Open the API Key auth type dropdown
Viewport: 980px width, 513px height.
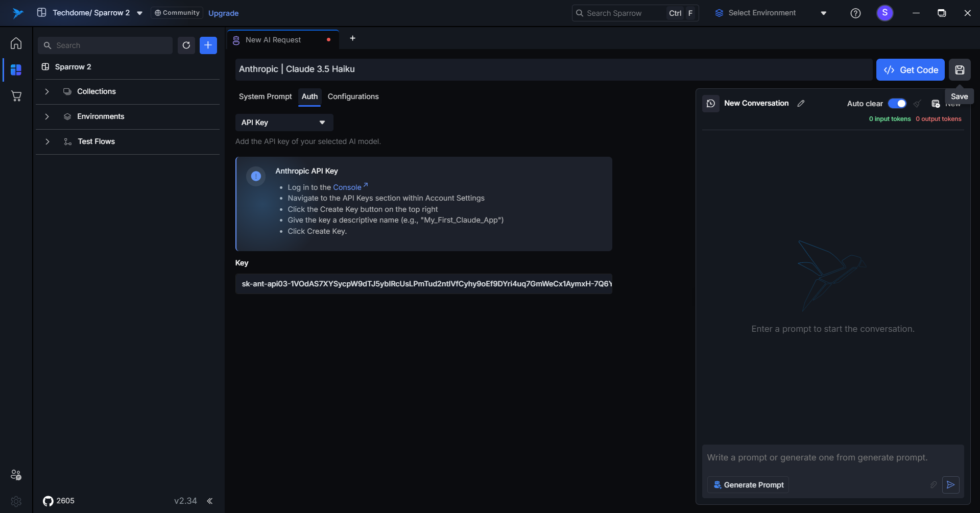tap(284, 123)
